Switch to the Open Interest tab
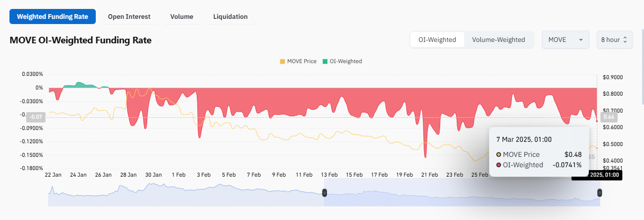 pyautogui.click(x=129, y=16)
